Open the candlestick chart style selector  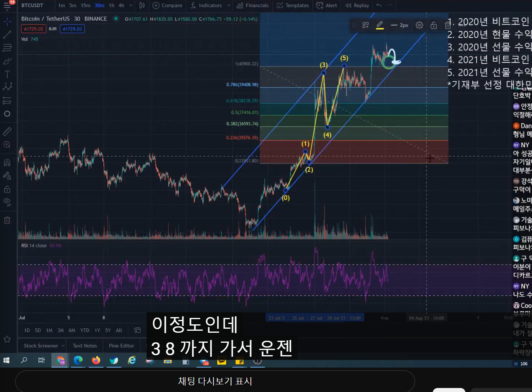tap(142, 5)
